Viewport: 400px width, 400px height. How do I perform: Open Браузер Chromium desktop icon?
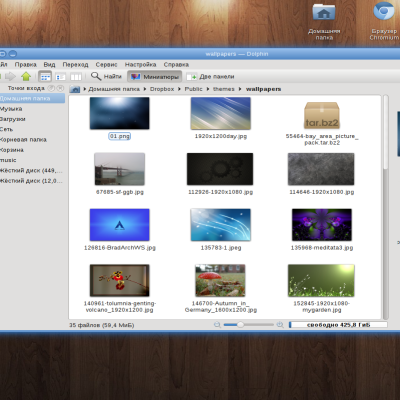point(384,21)
